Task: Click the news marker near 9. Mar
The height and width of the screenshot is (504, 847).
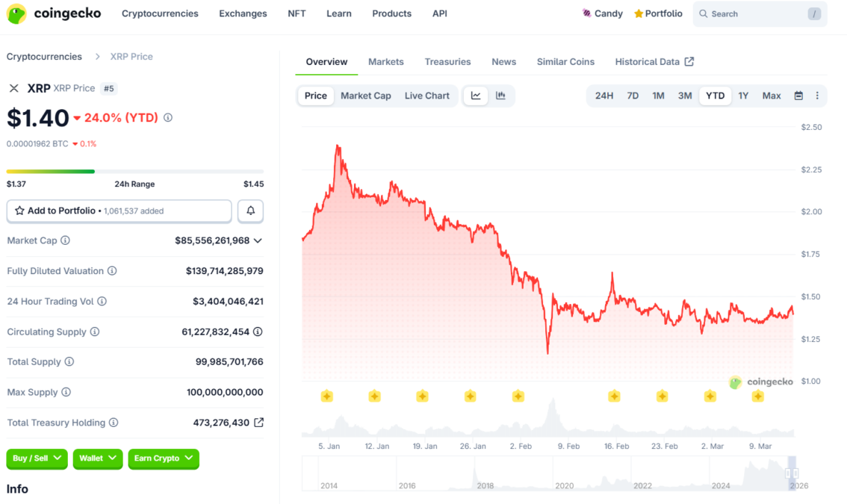Action: click(758, 396)
